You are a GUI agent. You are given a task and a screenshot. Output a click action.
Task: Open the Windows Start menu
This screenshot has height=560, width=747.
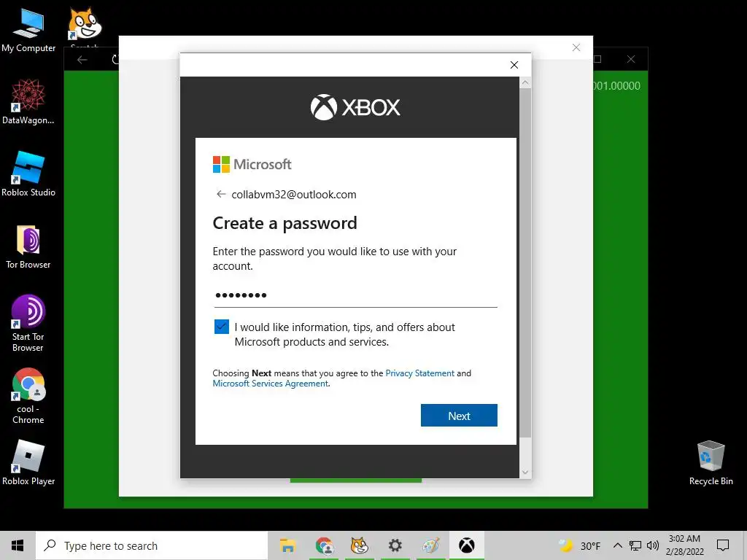point(18,545)
